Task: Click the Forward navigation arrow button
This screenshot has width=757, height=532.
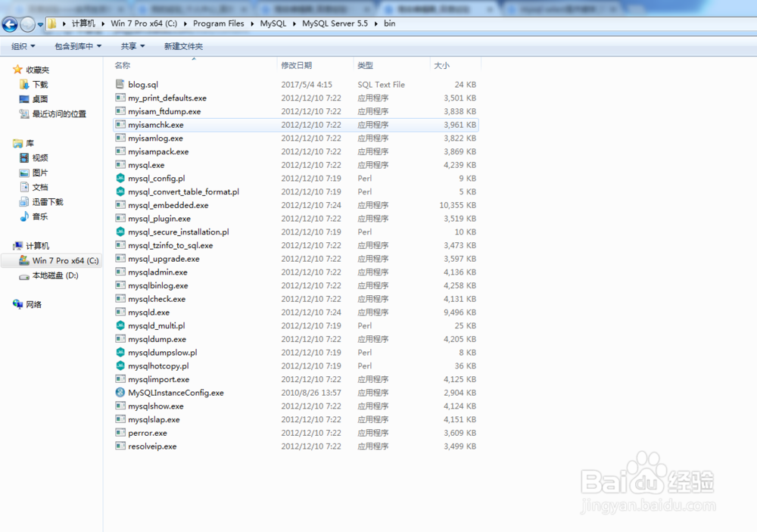Action: (28, 23)
